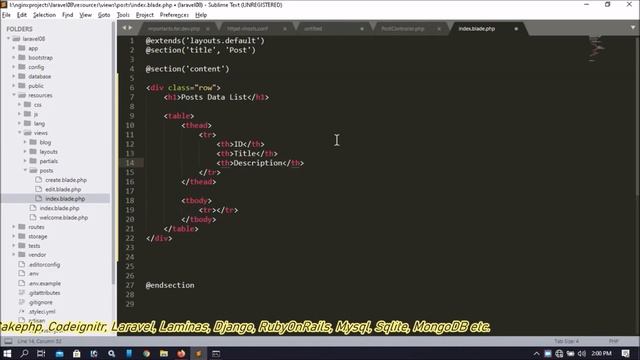Screen dimensions: 640x360
Task: Expand the database folder
Action: click(14, 76)
